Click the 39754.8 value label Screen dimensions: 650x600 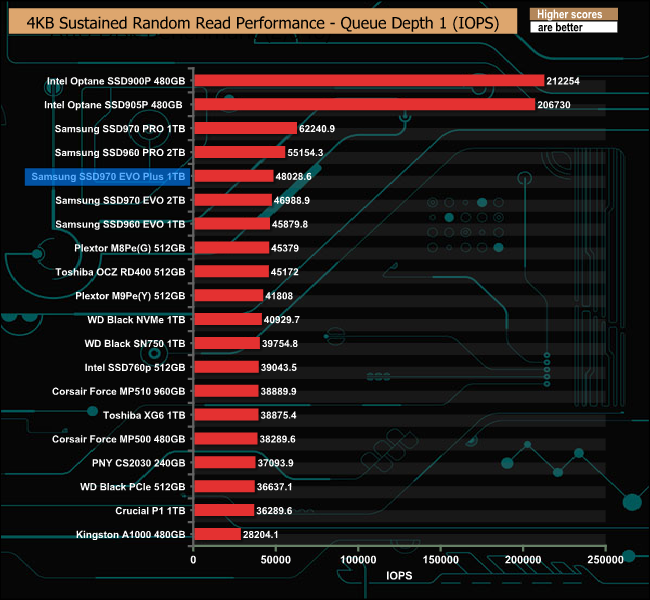(x=280, y=344)
